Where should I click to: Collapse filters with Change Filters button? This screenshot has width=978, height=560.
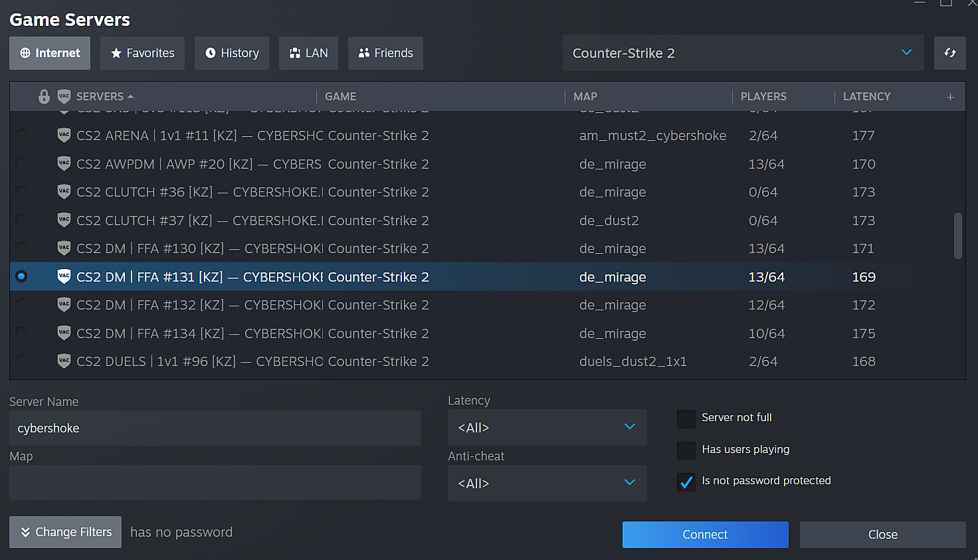(65, 532)
